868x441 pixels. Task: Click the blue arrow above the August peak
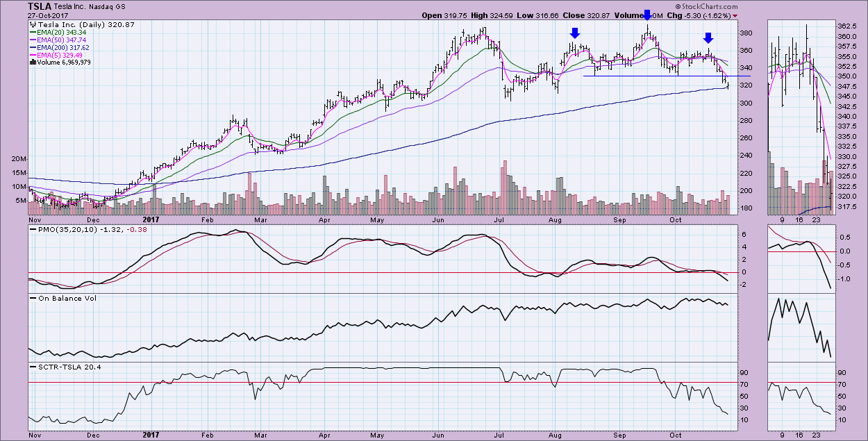[x=575, y=33]
